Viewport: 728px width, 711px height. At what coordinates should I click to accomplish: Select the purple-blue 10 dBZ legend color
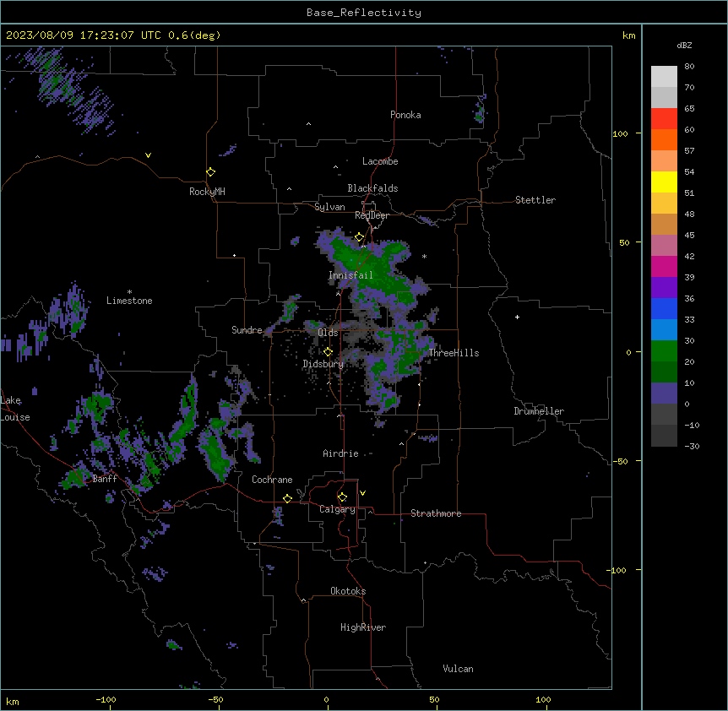[x=664, y=393]
